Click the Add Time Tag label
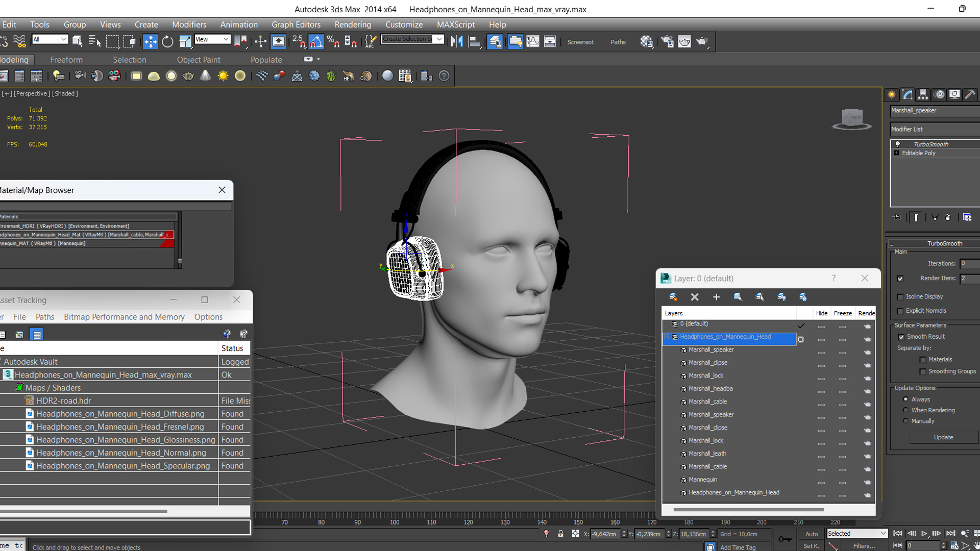Screen dimensions: 980x551 pyautogui.click(x=738, y=547)
